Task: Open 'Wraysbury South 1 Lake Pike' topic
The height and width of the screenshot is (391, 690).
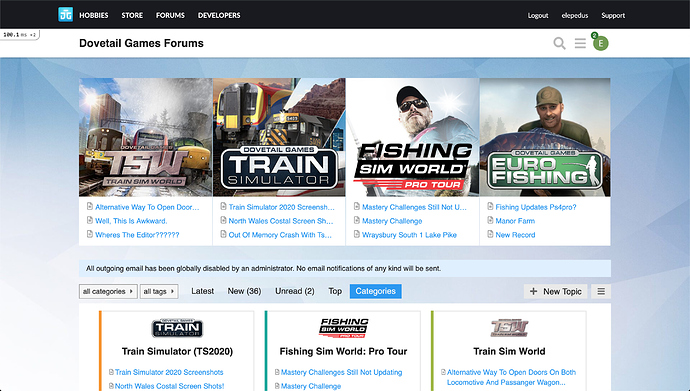Action: [409, 235]
